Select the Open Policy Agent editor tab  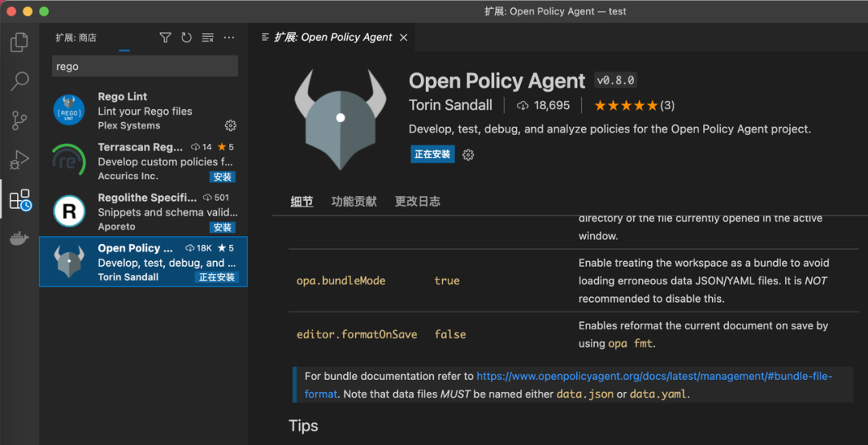(334, 37)
